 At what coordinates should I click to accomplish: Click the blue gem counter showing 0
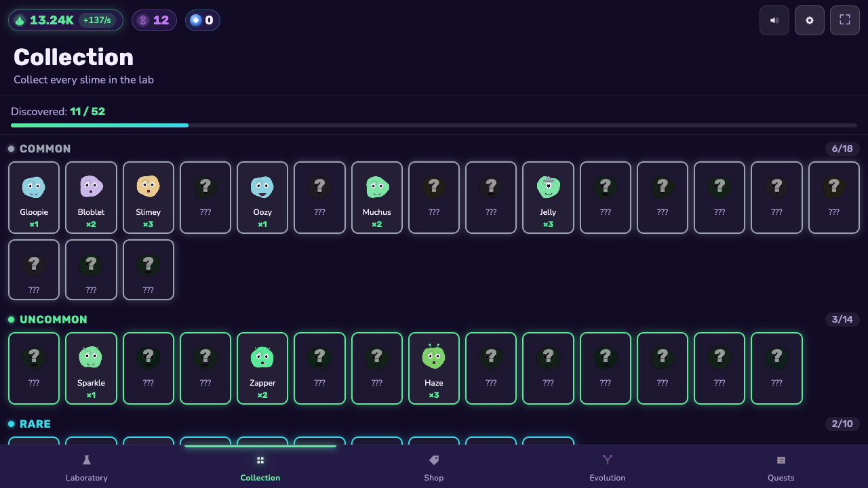coord(203,20)
